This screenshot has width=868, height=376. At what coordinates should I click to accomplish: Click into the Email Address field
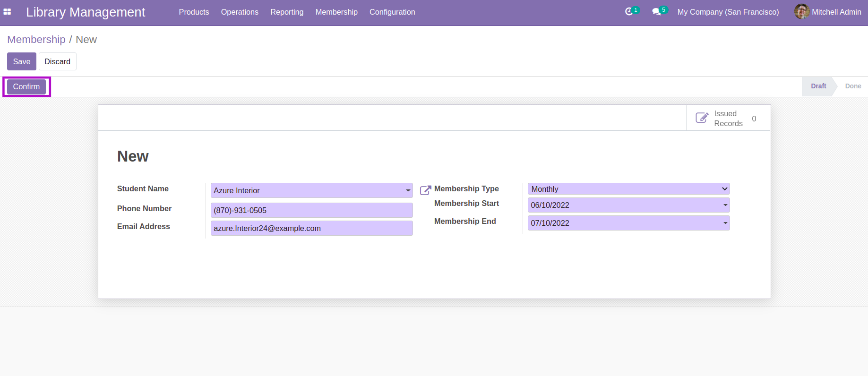(312, 228)
